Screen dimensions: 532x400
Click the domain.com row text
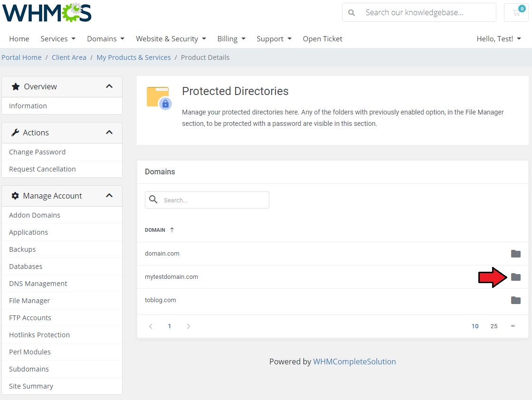[x=162, y=253]
